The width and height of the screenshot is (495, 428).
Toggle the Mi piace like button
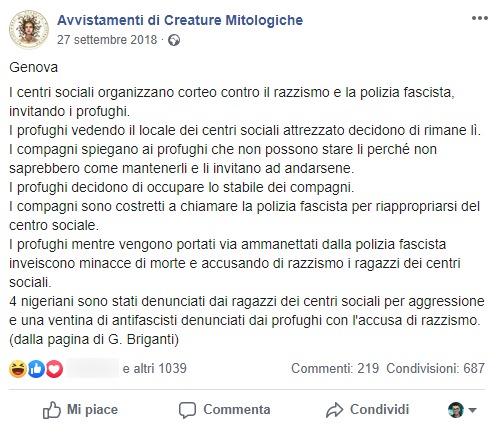tap(80, 410)
